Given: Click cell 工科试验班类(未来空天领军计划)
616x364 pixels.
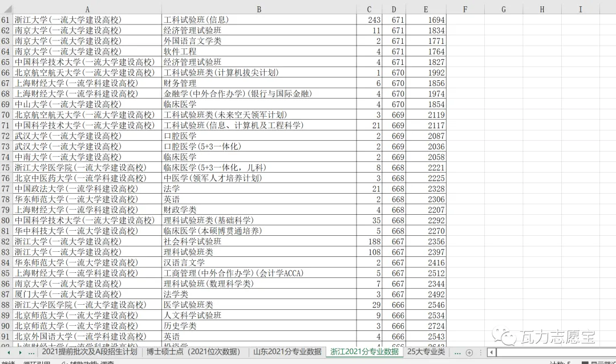Looking at the screenshot, I should [x=259, y=115].
